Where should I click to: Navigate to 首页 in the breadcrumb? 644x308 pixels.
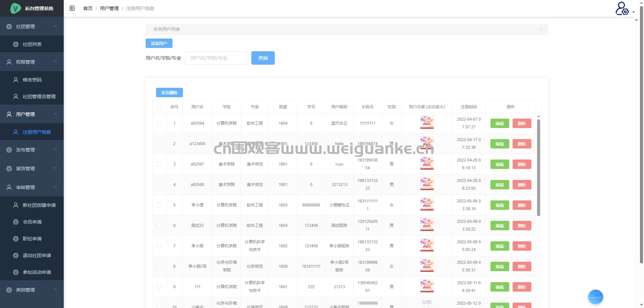pos(88,8)
